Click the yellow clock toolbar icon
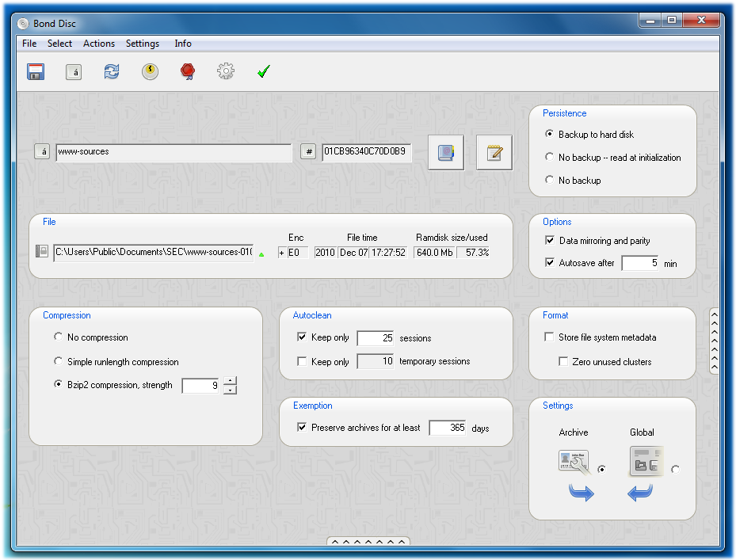Screen dimensions: 736x560 150,71
